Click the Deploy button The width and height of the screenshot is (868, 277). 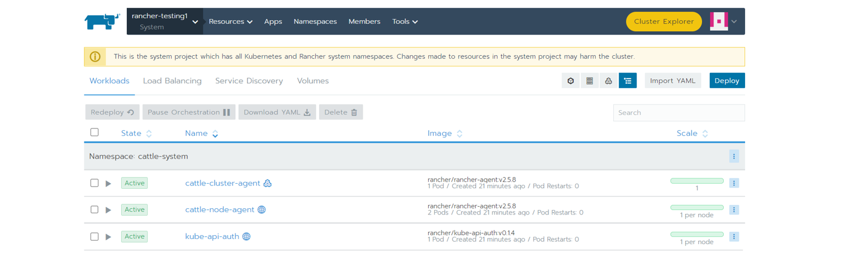[727, 80]
